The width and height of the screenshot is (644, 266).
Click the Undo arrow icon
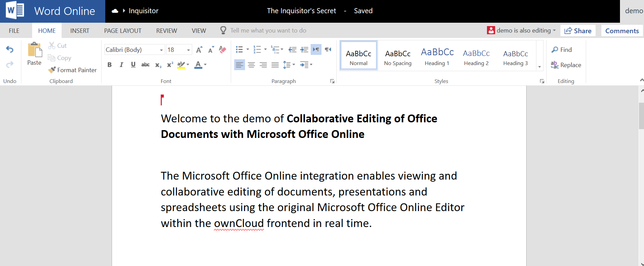[x=10, y=49]
